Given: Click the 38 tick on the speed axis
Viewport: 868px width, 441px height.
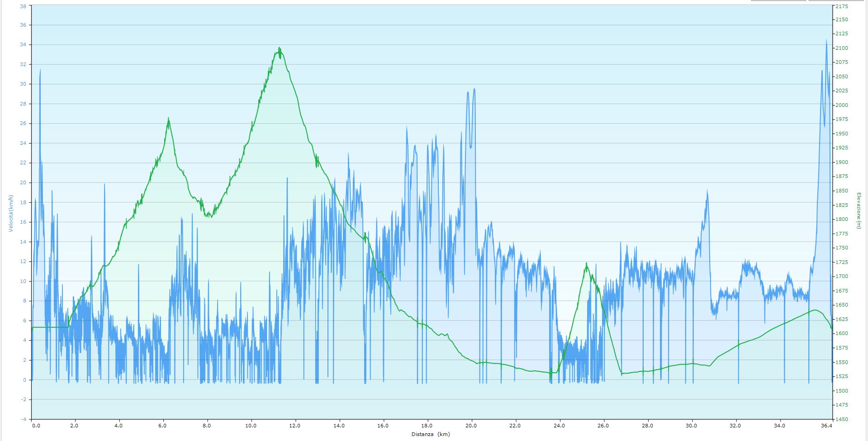Looking at the screenshot, I should pyautogui.click(x=24, y=6).
